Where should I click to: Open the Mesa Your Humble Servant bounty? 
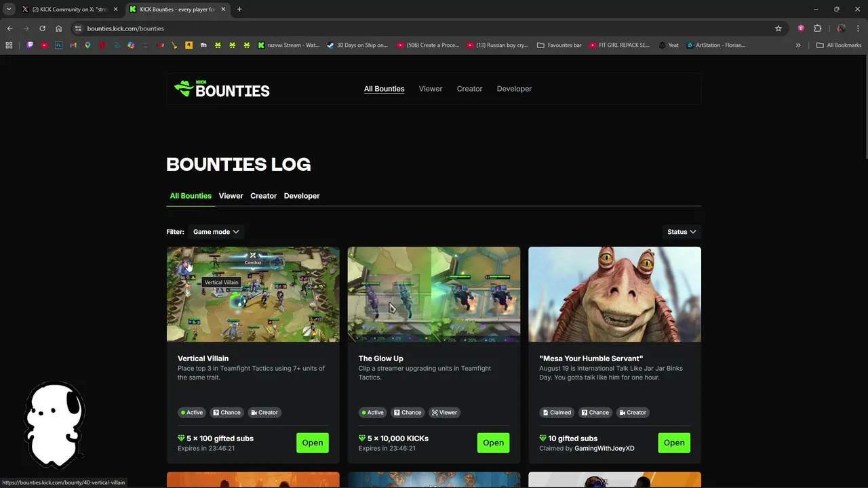click(674, 443)
